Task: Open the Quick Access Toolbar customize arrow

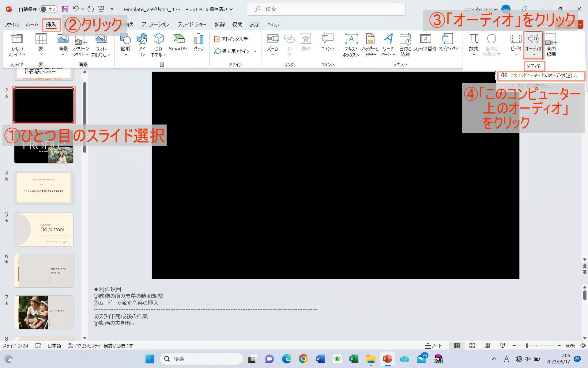Action: (112, 10)
